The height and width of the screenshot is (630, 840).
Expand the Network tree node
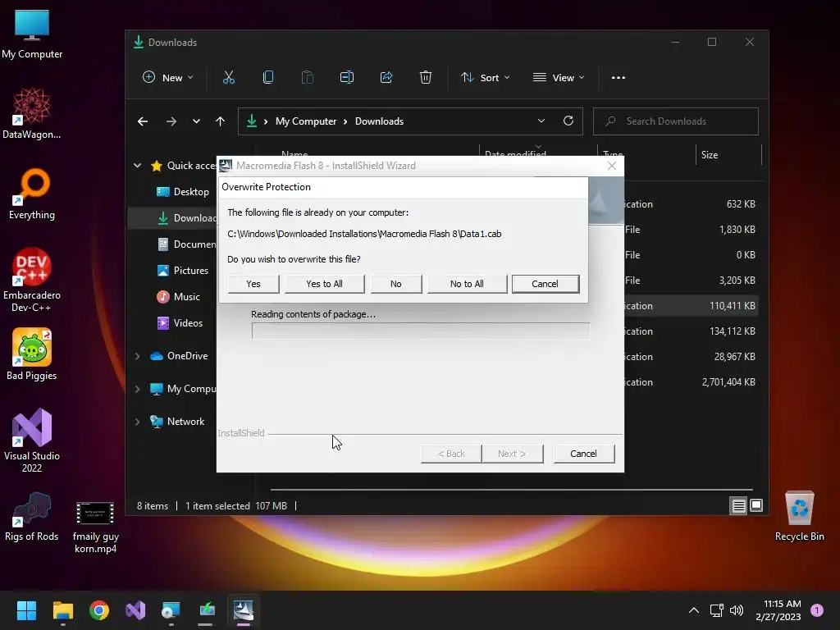click(x=138, y=422)
